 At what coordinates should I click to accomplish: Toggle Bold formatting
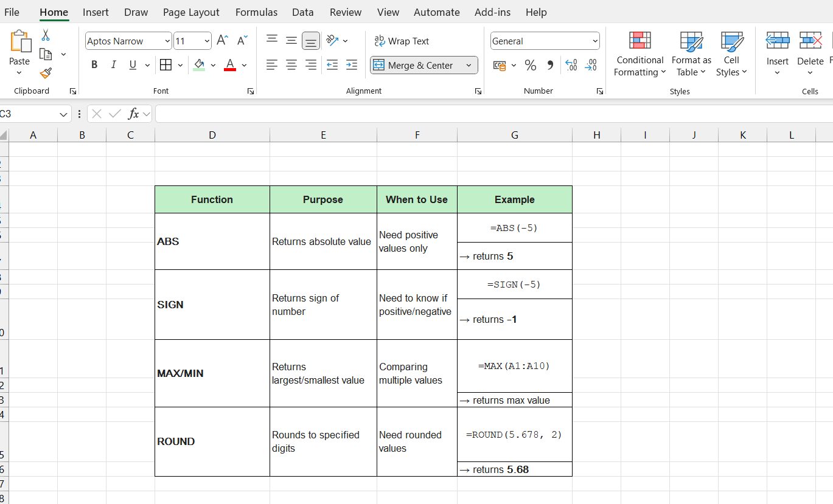(94, 65)
